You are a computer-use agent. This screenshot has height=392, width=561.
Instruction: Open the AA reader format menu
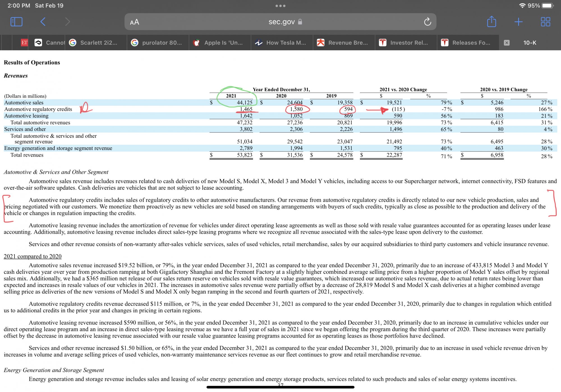pyautogui.click(x=134, y=22)
